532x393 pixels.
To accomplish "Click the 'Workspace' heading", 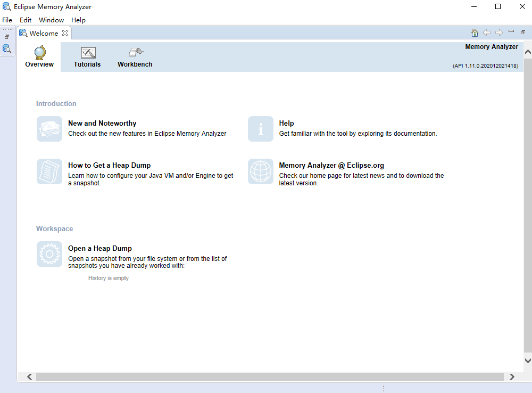I will [x=55, y=228].
